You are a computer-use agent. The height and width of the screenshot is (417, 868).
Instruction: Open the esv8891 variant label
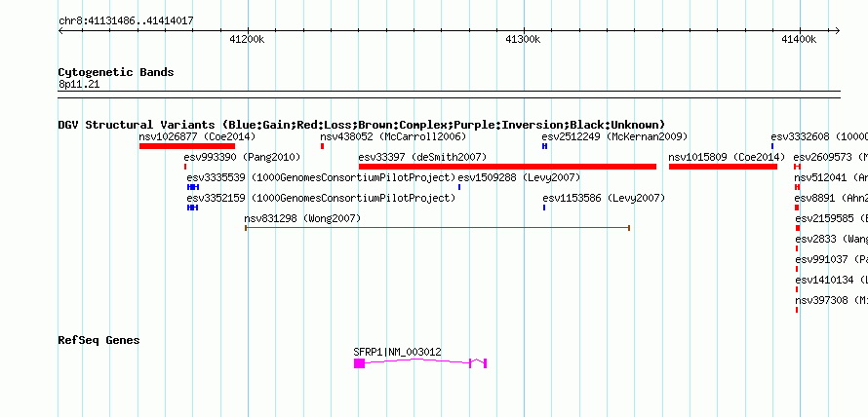click(831, 198)
